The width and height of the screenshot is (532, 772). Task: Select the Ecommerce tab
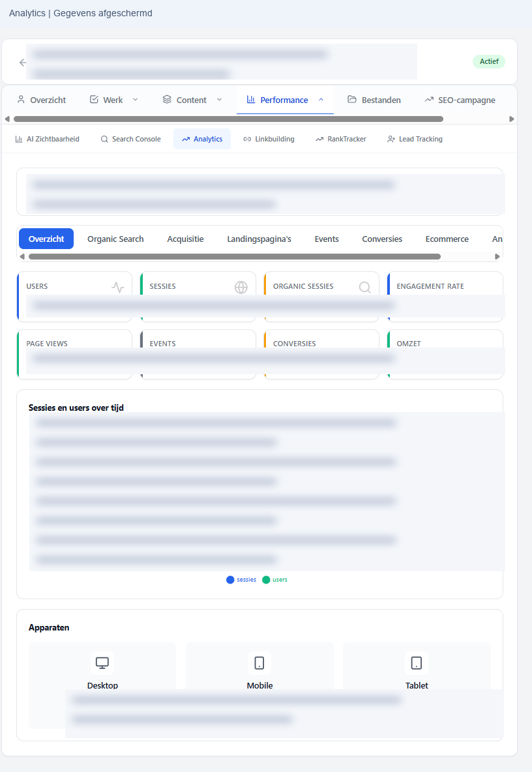click(447, 239)
